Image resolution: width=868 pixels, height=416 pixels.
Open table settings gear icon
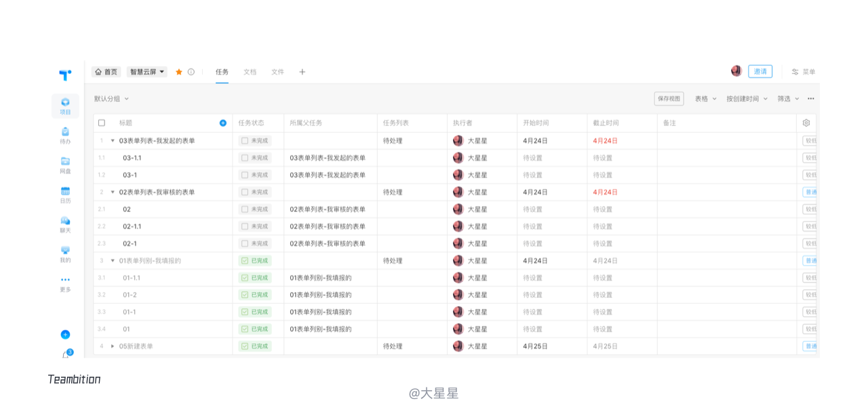pos(806,123)
